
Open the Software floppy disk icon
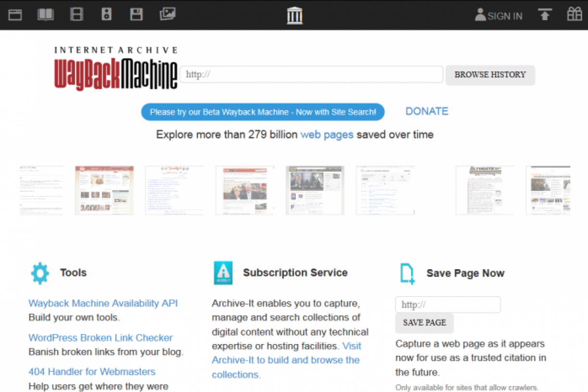coord(136,14)
